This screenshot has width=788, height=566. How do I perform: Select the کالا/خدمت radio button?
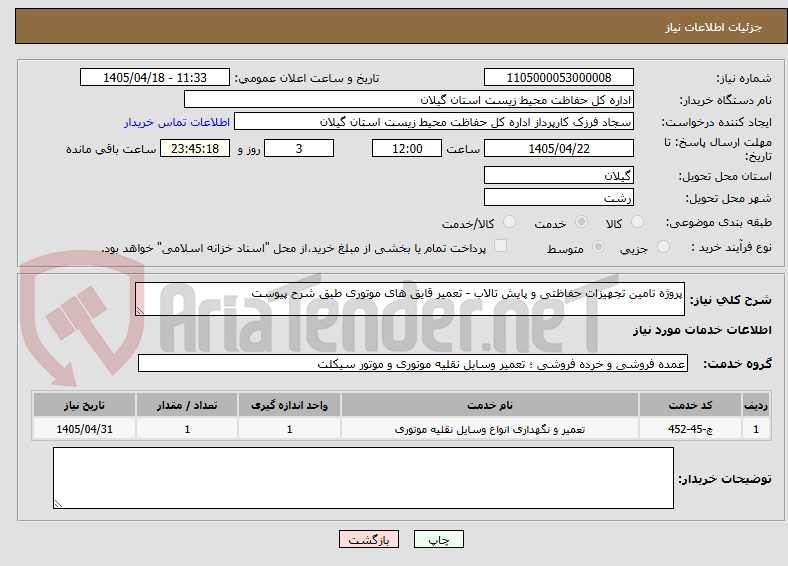(x=510, y=222)
